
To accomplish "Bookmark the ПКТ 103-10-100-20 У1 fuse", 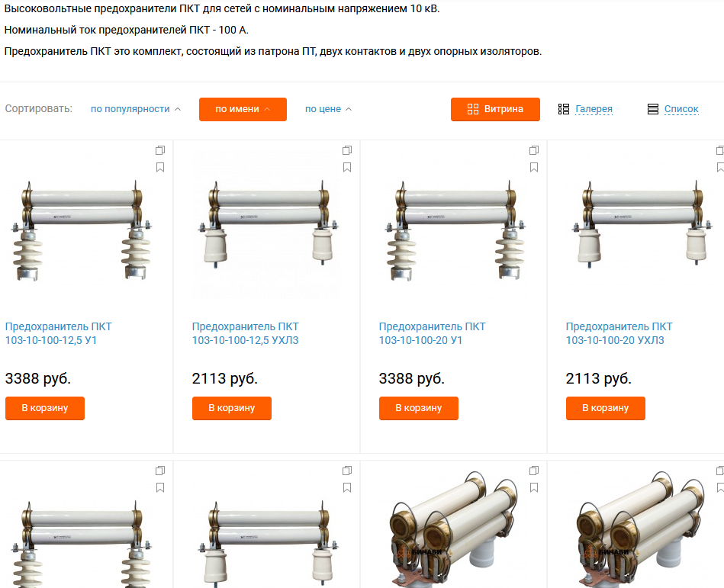I will coord(534,167).
